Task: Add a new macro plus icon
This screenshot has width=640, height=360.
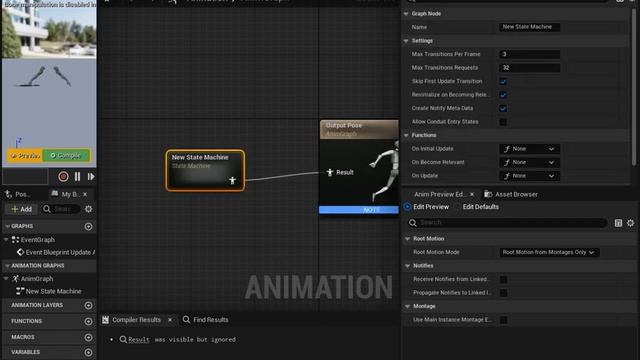Action: 89,337
